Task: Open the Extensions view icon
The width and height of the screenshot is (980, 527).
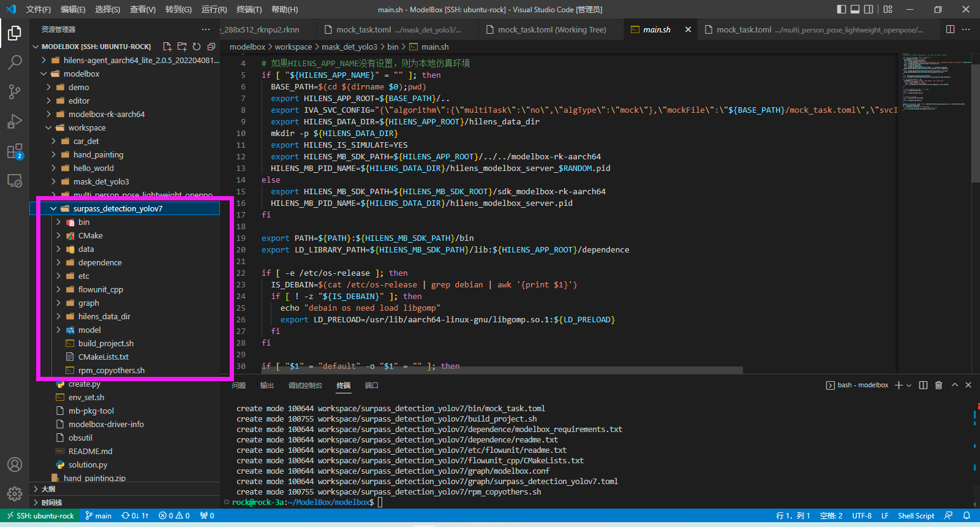Action: [x=15, y=151]
